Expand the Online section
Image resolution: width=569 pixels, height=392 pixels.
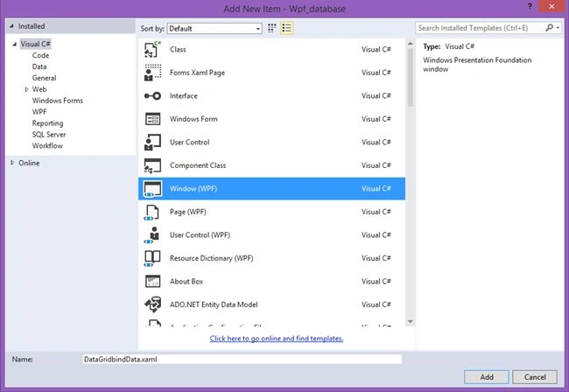click(x=12, y=163)
